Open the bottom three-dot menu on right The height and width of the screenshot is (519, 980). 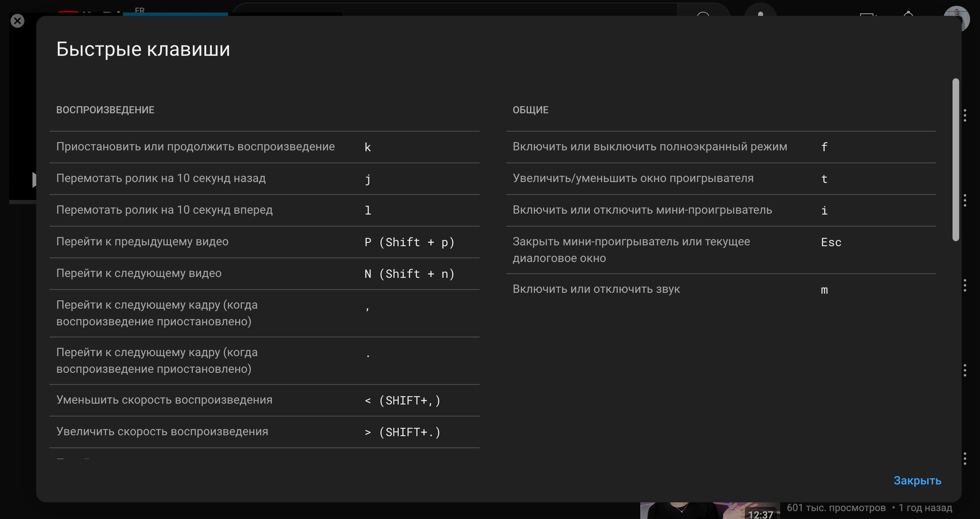pos(965,459)
